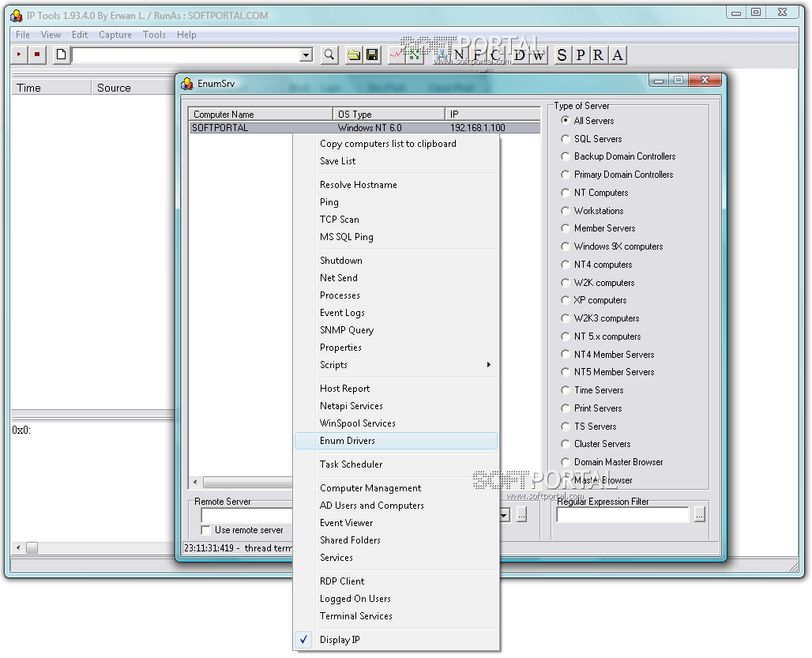
Task: Click the red graph toolbar icon
Action: [x=397, y=55]
